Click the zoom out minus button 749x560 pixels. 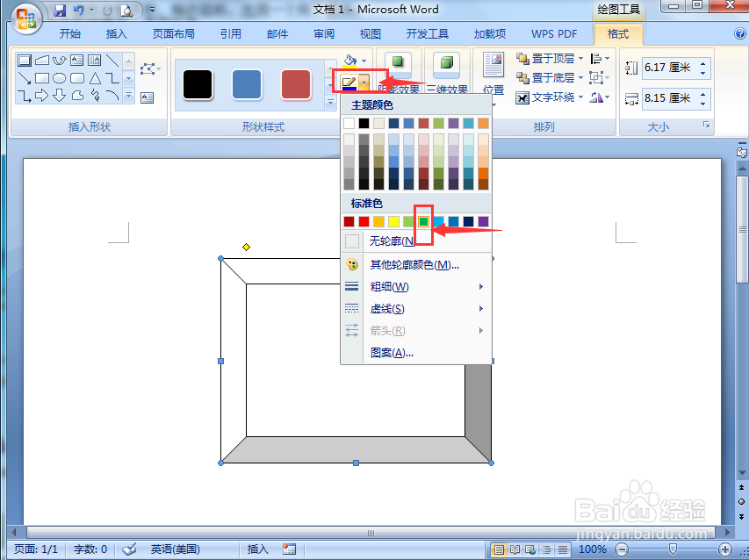point(622,549)
